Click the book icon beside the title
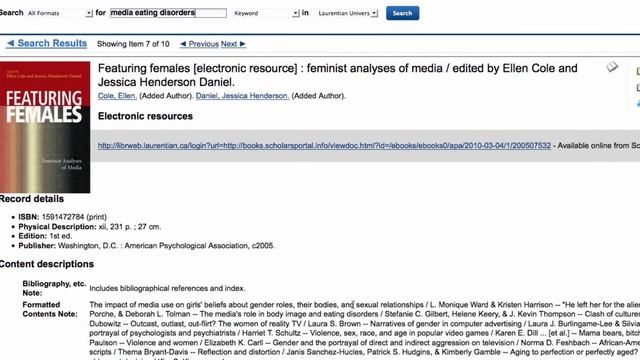Viewport: 640px width, 360px height. point(612,67)
